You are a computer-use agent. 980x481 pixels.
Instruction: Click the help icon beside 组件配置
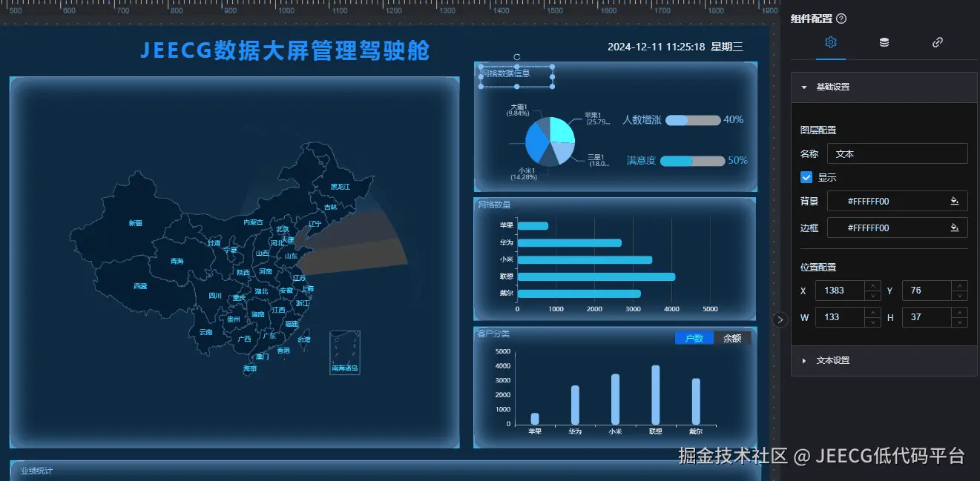point(841,19)
